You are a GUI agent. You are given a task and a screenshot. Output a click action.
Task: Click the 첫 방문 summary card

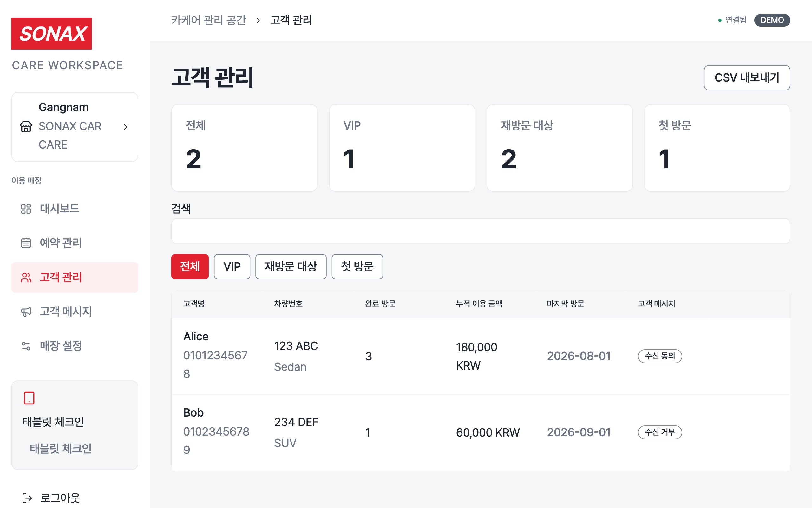pyautogui.click(x=717, y=148)
